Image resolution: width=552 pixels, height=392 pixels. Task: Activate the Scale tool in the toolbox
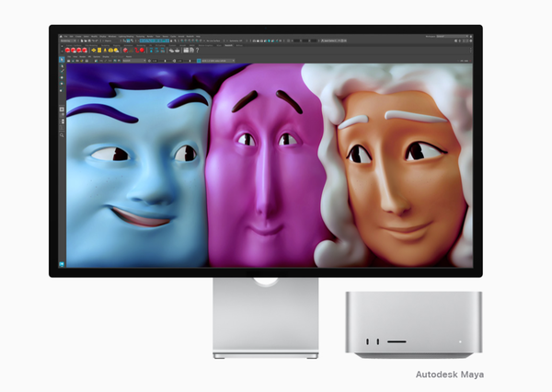pos(62,90)
